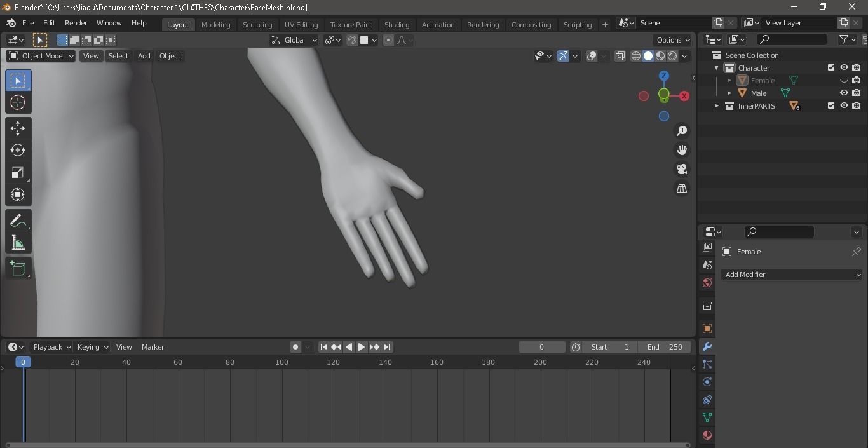Choose the Add Cube tool
The width and height of the screenshot is (868, 448).
[18, 268]
